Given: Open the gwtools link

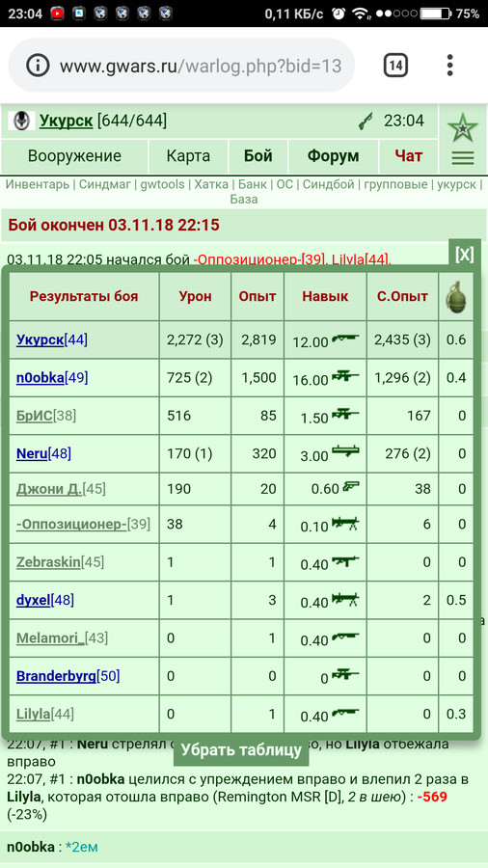Looking at the screenshot, I should click(x=161, y=184).
